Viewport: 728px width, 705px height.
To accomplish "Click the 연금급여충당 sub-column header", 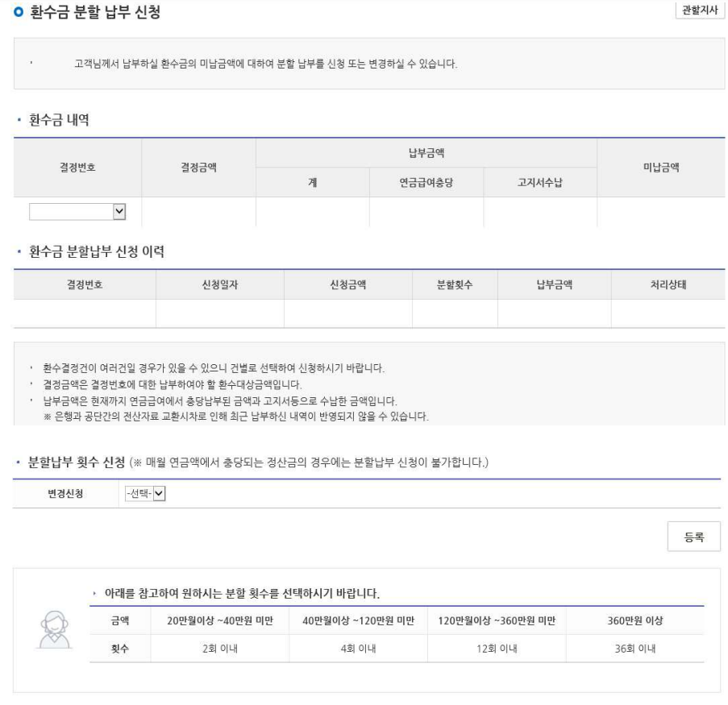I will [426, 183].
